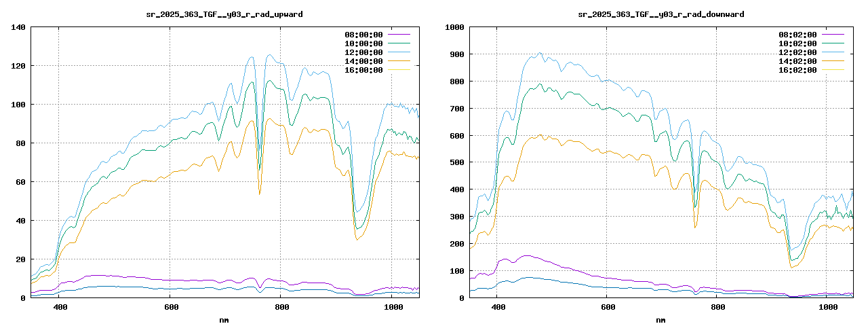Click the orange line sample beside 16:02:00

coord(833,69)
